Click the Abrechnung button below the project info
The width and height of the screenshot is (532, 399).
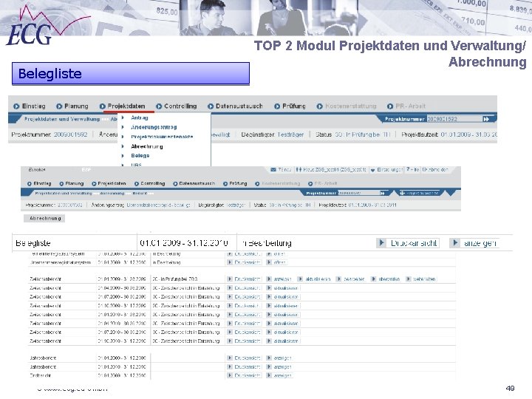44,219
